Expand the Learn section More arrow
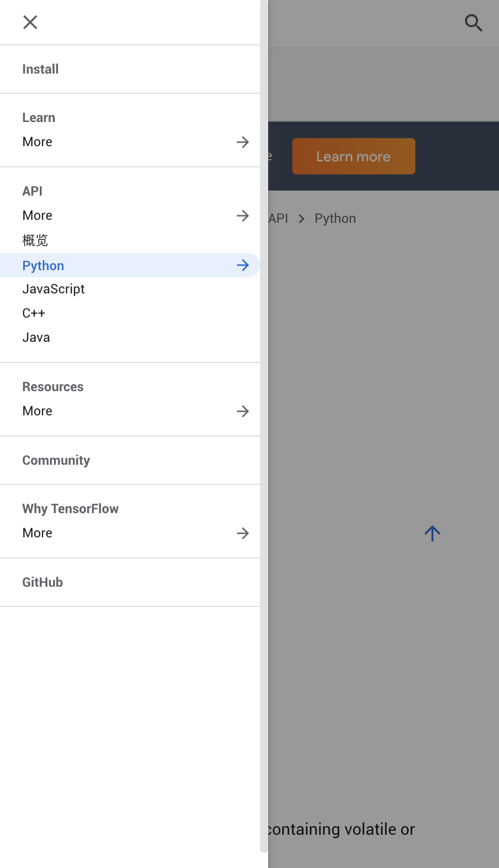This screenshot has height=868, width=499. point(243,142)
